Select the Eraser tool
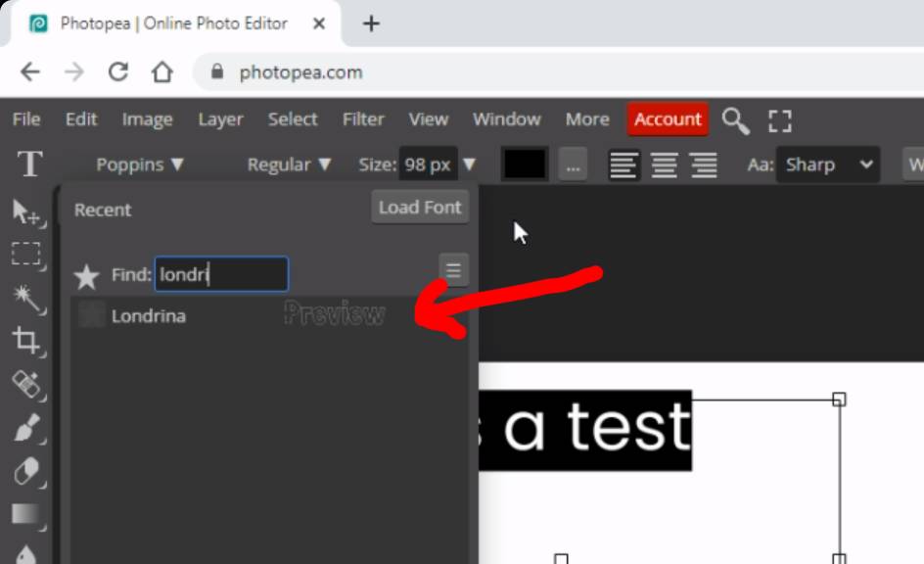 27,472
